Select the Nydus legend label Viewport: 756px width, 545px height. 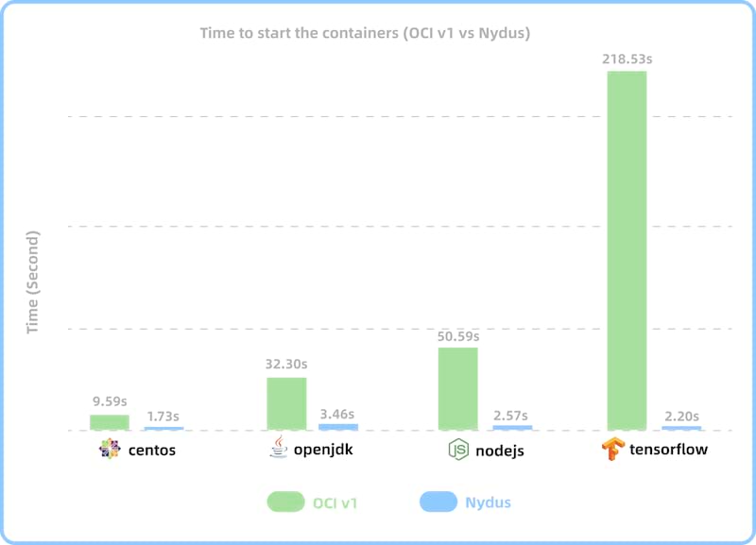[488, 502]
